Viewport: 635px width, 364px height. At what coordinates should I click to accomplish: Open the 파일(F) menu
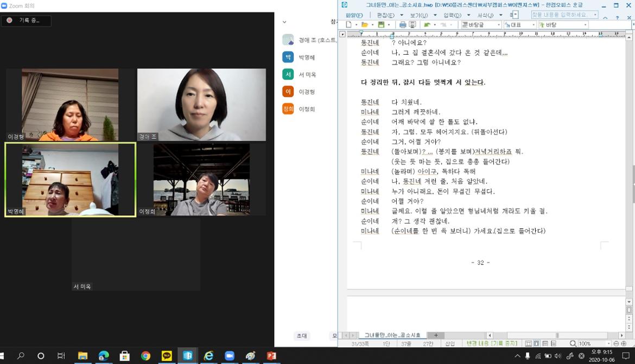(x=354, y=15)
